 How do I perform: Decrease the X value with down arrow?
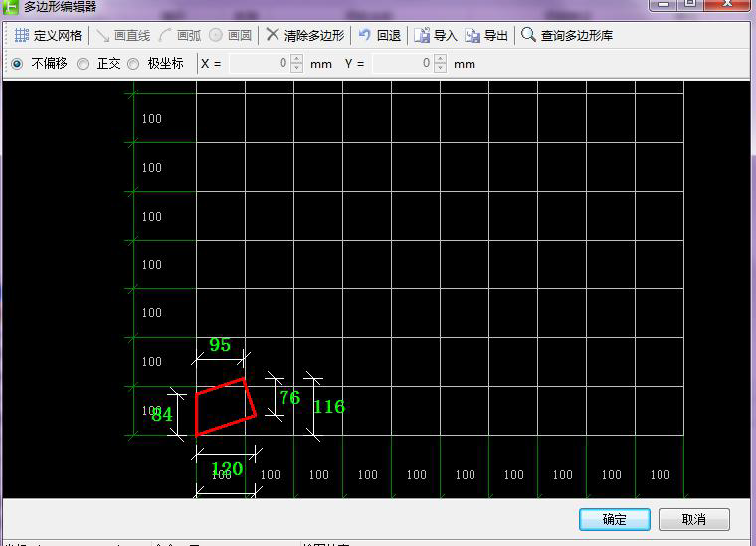pyautogui.click(x=296, y=68)
